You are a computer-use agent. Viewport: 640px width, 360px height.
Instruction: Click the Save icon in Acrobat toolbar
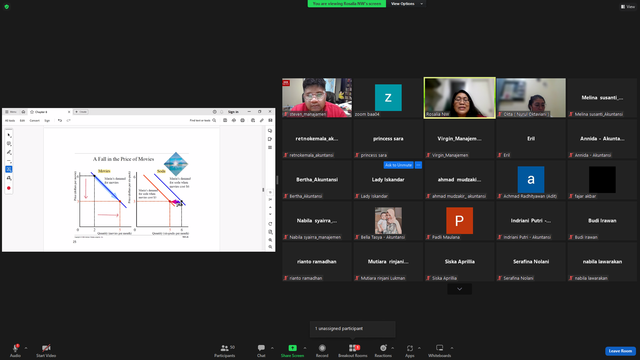coord(225,120)
